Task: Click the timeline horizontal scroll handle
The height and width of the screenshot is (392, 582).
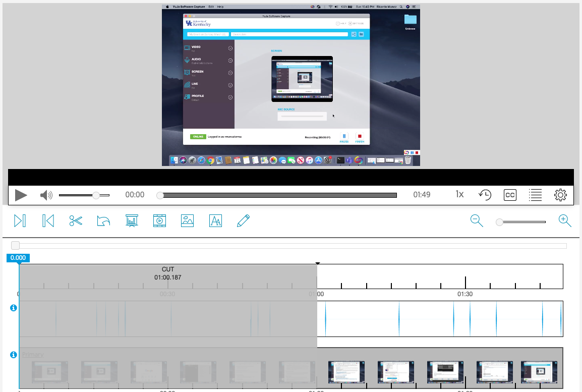Action: coord(15,245)
